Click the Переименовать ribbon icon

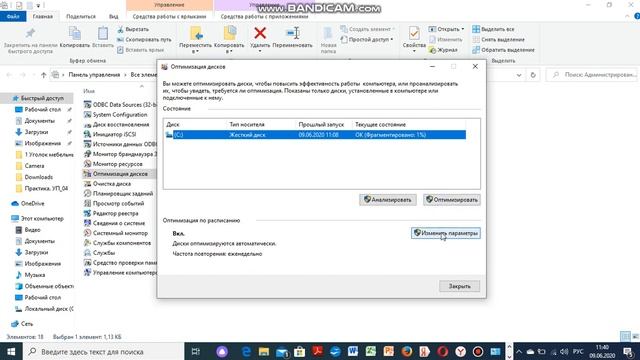pyautogui.click(x=292, y=33)
